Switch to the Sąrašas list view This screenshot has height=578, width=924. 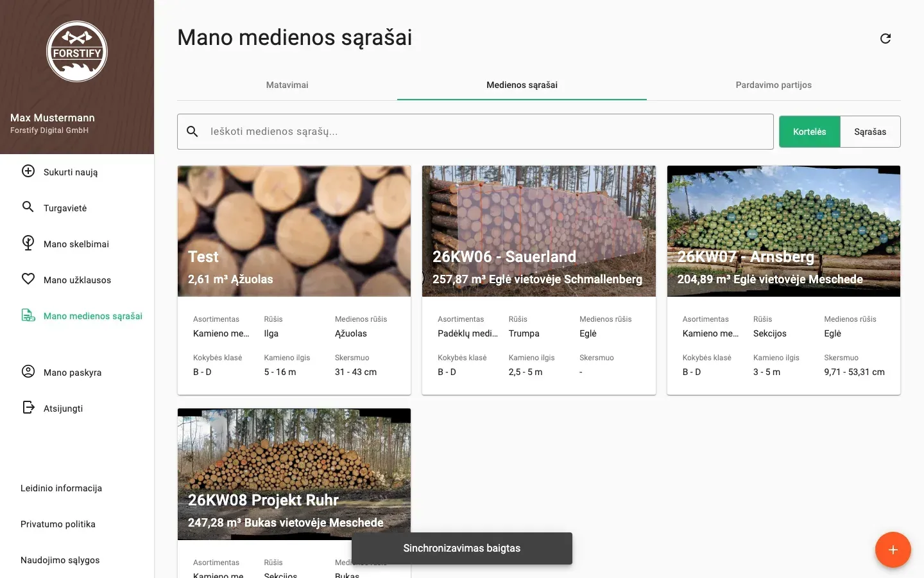pos(870,132)
